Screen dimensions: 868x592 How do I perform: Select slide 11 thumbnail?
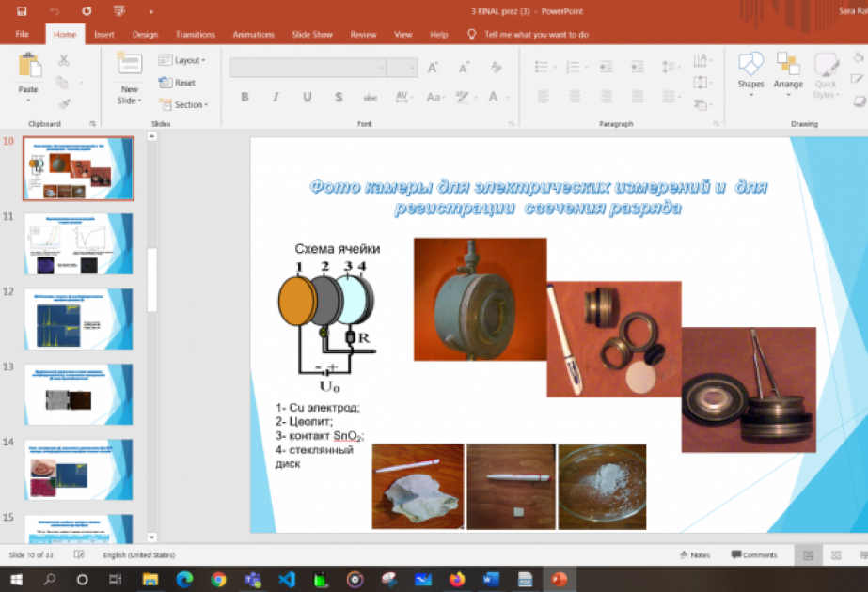[79, 244]
